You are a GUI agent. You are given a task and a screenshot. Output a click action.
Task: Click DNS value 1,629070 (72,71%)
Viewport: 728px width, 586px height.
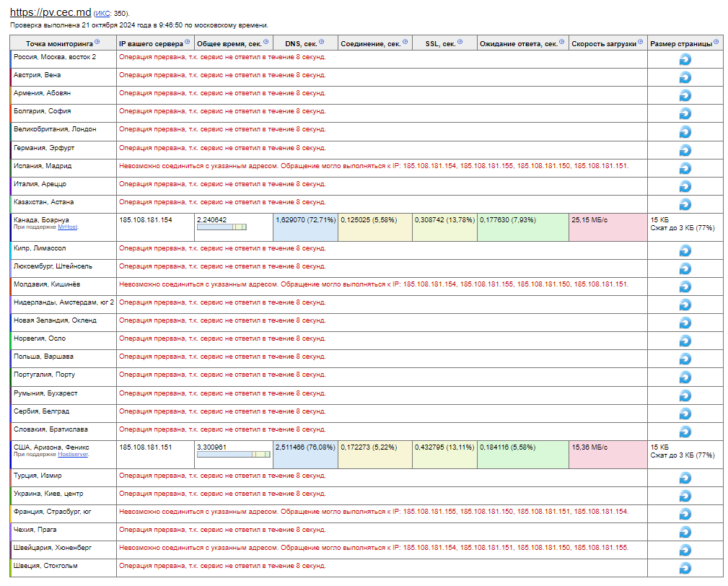[x=305, y=220]
